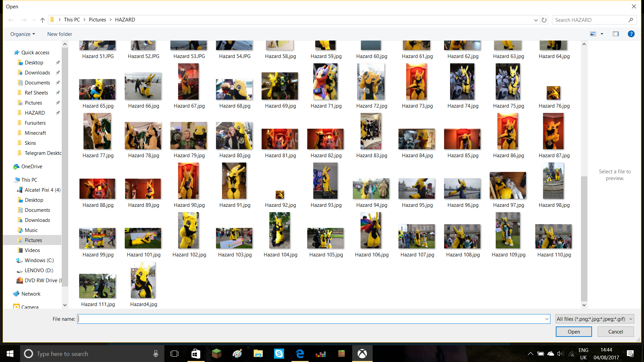Expand the address bar history dropdown
This screenshot has width=644, height=362.
pos(536,20)
